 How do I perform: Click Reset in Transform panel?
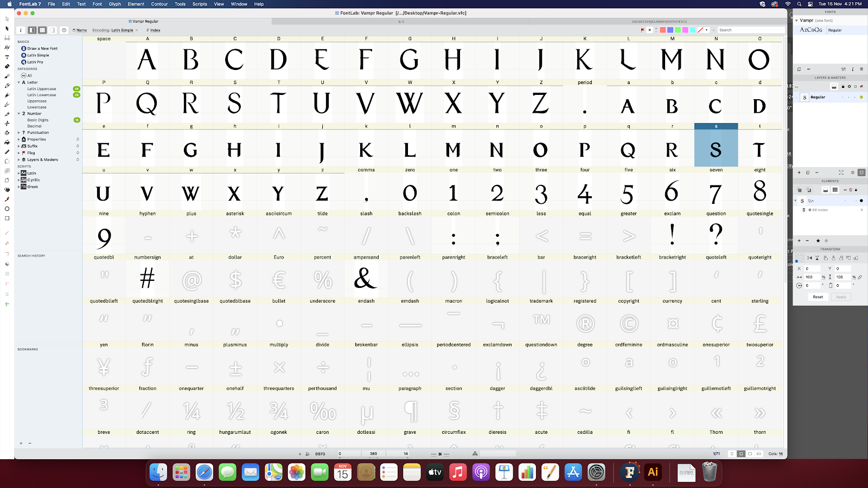coord(818,297)
